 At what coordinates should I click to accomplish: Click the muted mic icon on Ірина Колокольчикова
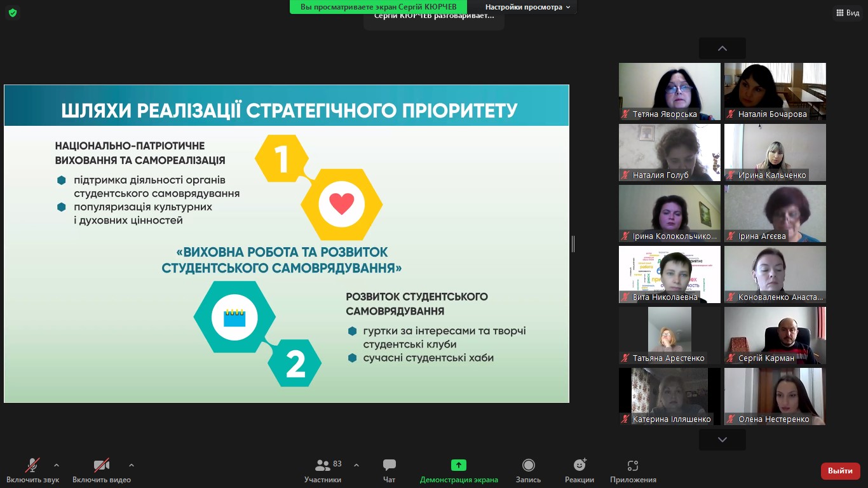(626, 236)
